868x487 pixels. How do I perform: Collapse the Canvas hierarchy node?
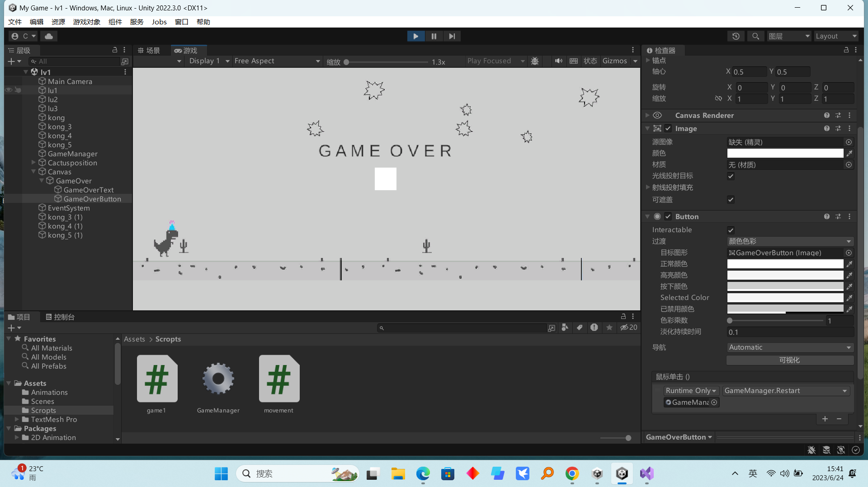click(33, 172)
